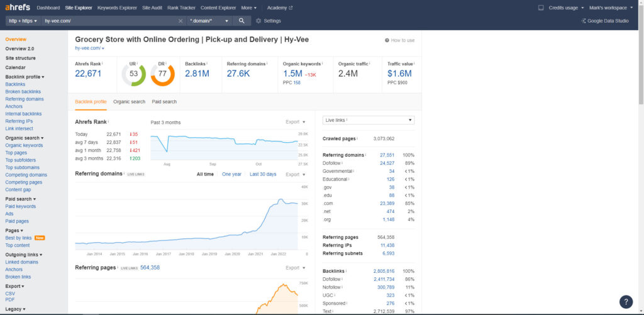Open Export menu for the Referring domains chart

[296, 175]
